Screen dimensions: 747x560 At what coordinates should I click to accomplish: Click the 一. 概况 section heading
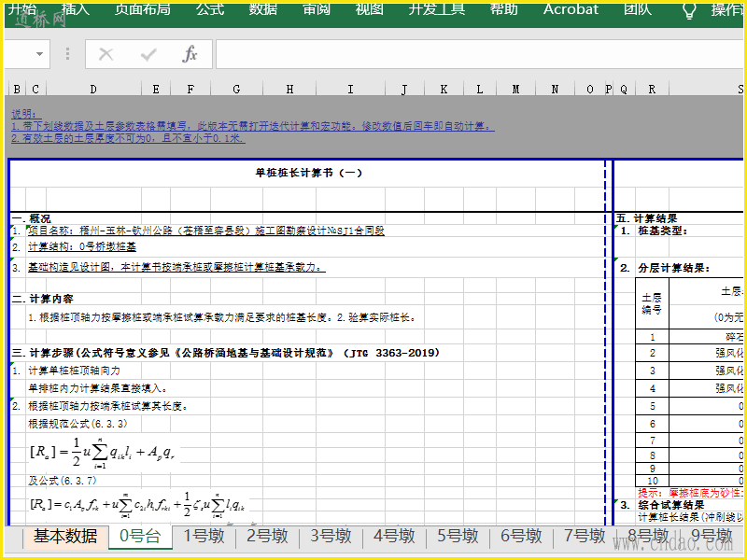tap(32, 218)
